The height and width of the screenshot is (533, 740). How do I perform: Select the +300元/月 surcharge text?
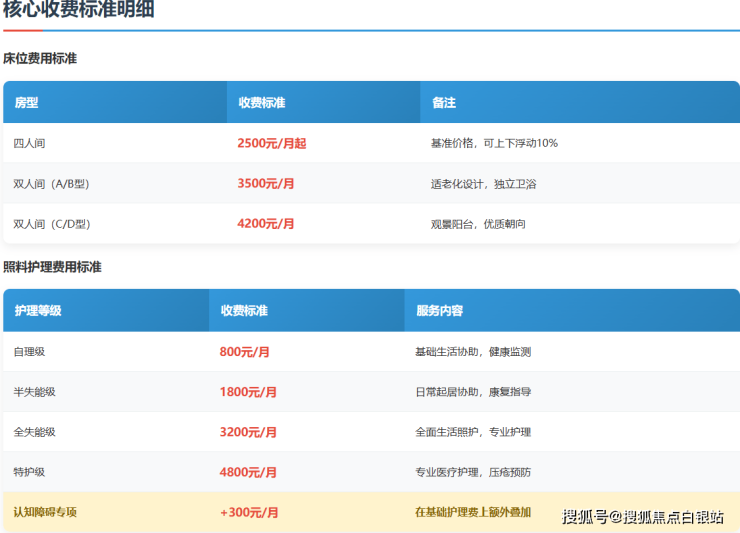[x=249, y=512]
